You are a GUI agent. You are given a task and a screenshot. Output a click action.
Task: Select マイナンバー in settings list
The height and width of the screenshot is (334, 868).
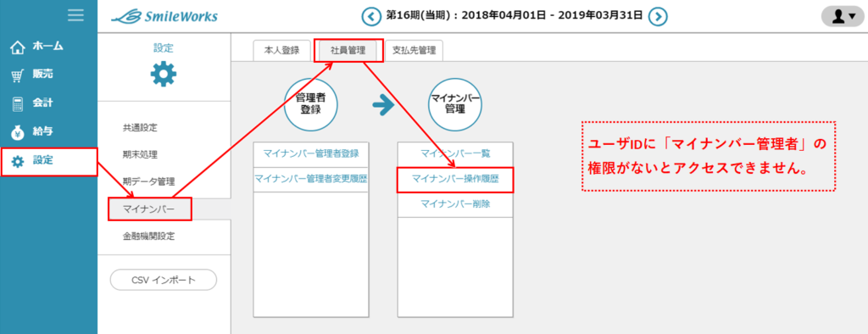coord(149,209)
